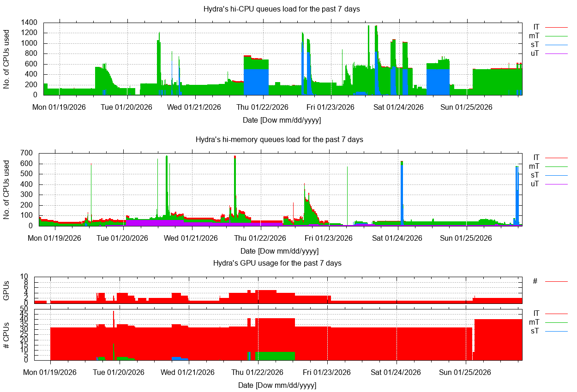
Task: Click the red lT legend line in hi-memory chart
Action: 556,158
